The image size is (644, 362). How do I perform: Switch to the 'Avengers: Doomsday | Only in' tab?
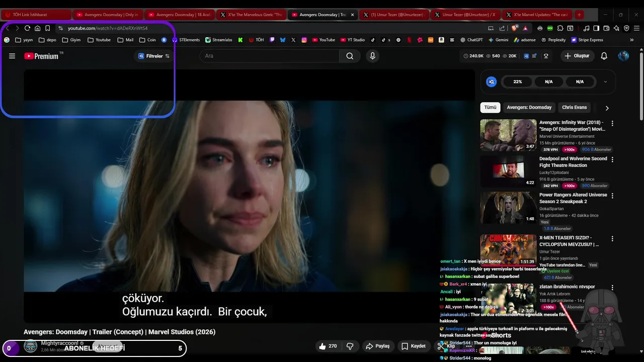108,15
